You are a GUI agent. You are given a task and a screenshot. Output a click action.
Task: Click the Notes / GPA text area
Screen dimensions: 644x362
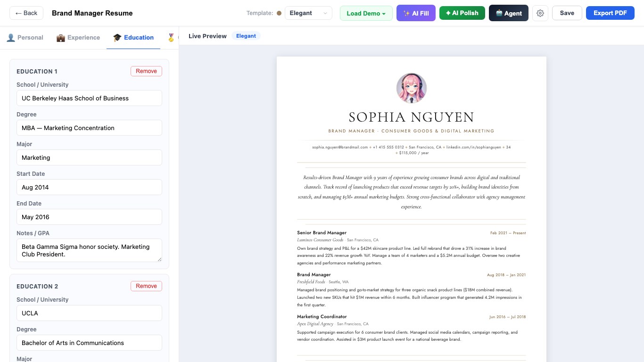point(89,250)
